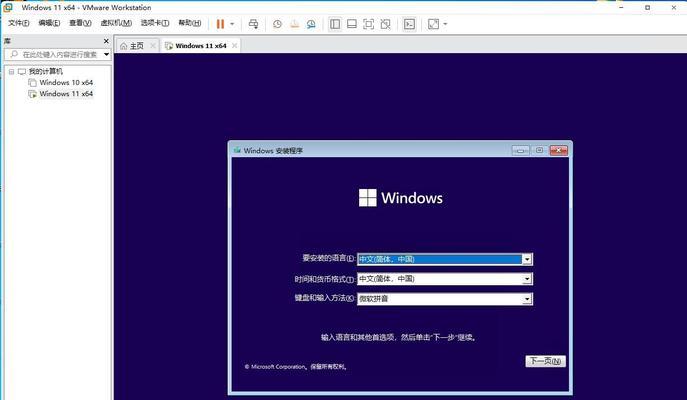Viewport: 687px width, 400px height.
Task: Open the 时间和货币格式 dropdown
Action: pos(445,279)
